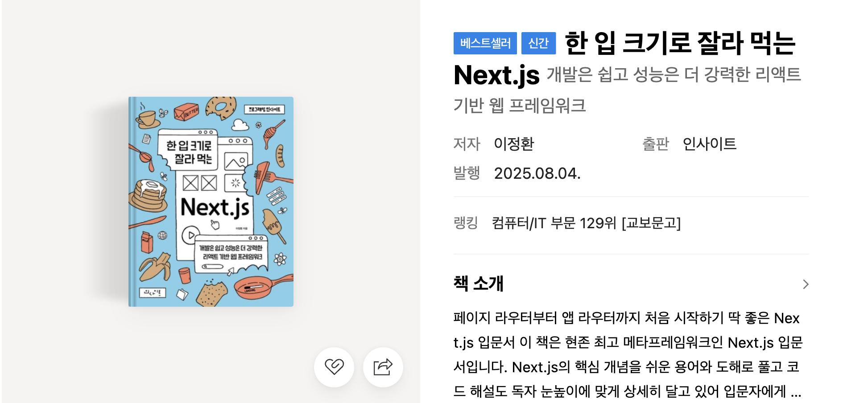The image size is (868, 403).
Task: Click the 컴퓨터/IT 부문 129위 ranking text
Action: (586, 223)
